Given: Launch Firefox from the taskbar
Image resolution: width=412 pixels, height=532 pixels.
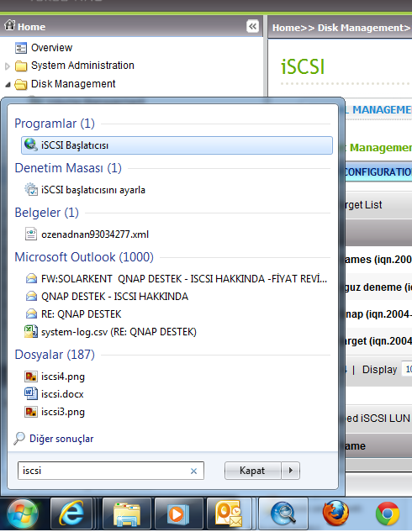Looking at the screenshot, I should point(335,514).
